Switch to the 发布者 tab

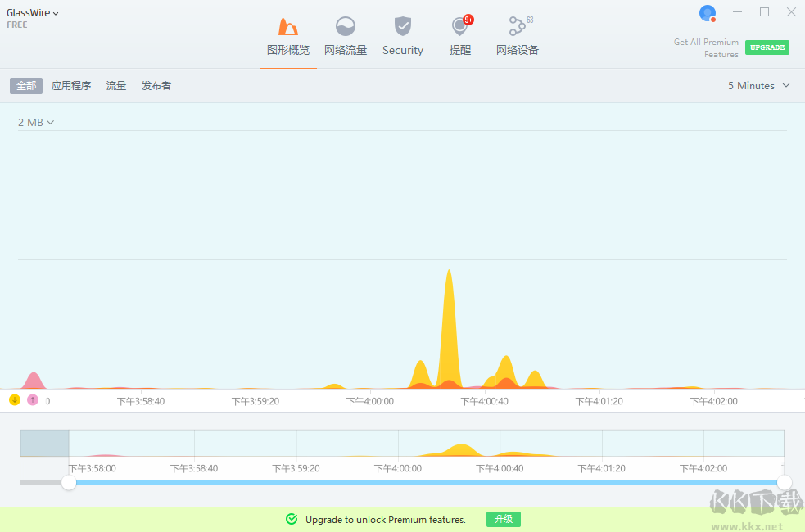click(x=156, y=86)
